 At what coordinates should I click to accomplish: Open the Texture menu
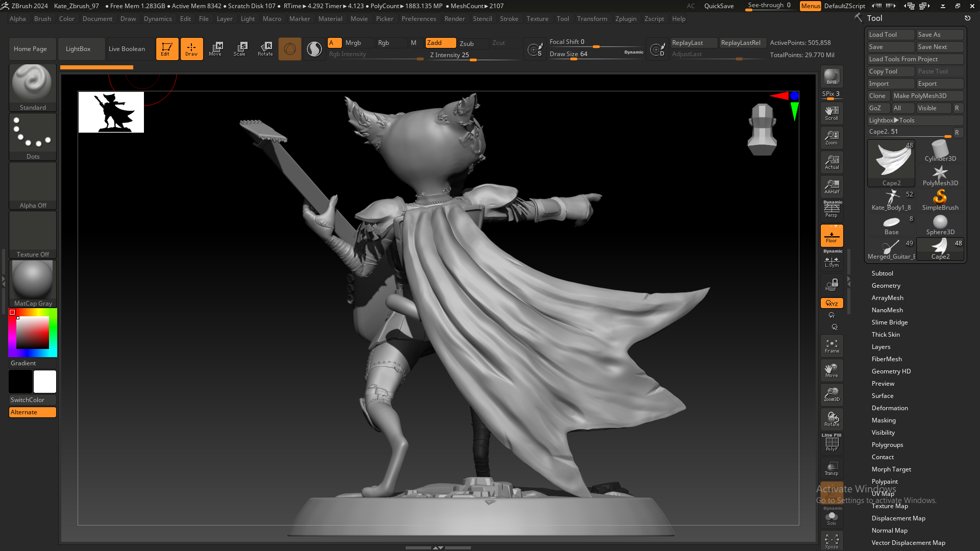pos(537,19)
